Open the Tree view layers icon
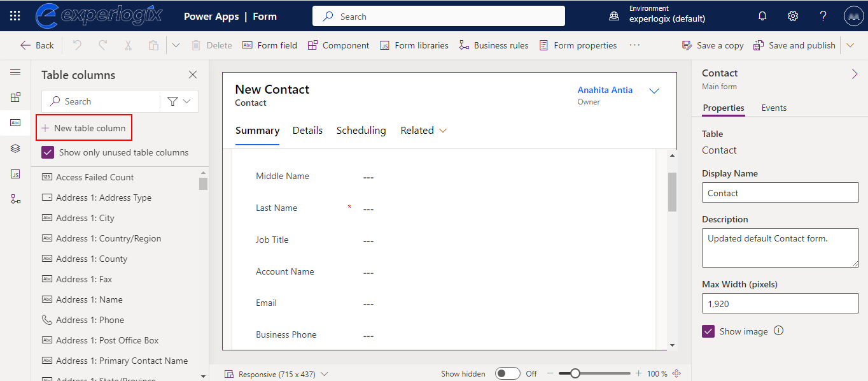The width and height of the screenshot is (868, 381). coord(15,148)
